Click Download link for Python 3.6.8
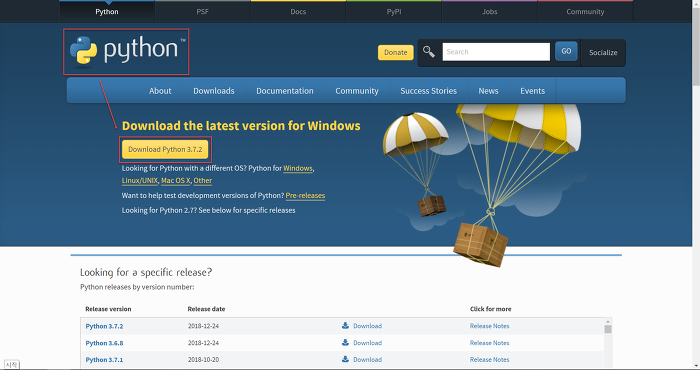 pos(367,343)
